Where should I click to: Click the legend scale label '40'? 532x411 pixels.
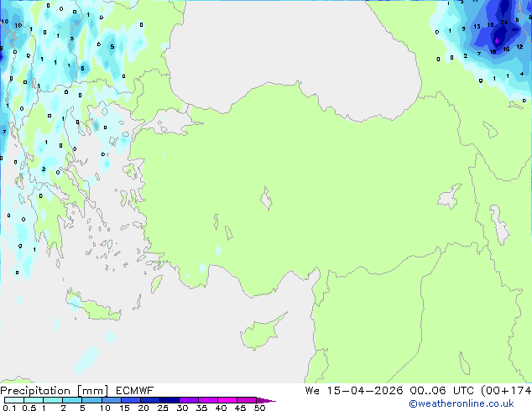(x=221, y=408)
